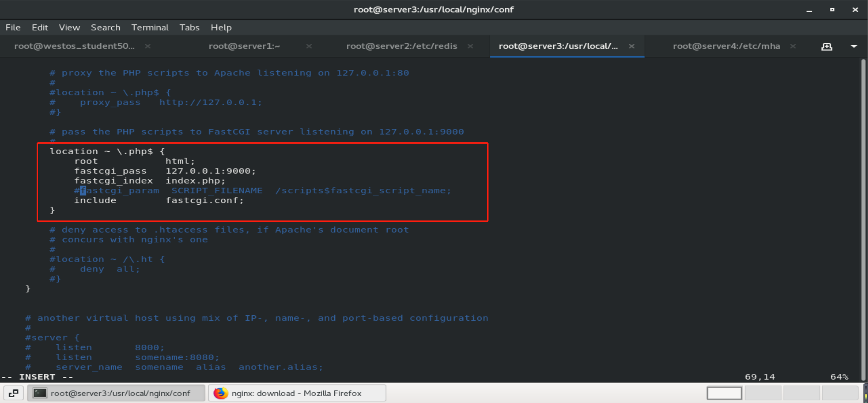Click 'listen 8000;' commented line

(x=95, y=348)
